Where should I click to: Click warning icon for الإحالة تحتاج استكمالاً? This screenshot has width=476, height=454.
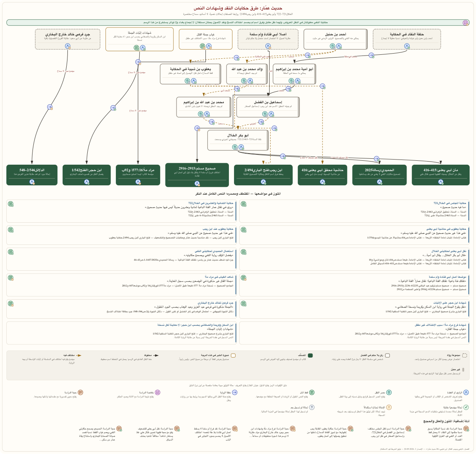click(389, 407)
